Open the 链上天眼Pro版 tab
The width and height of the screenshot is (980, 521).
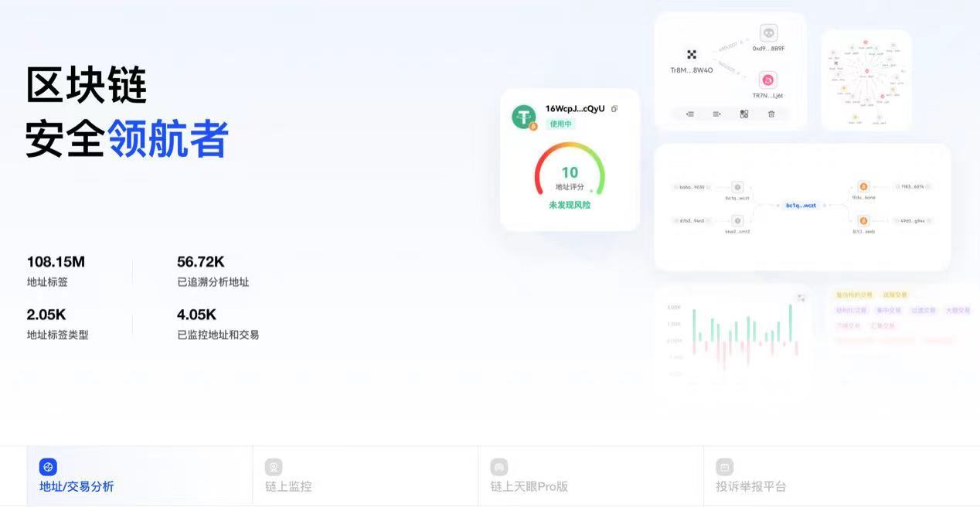[590, 476]
